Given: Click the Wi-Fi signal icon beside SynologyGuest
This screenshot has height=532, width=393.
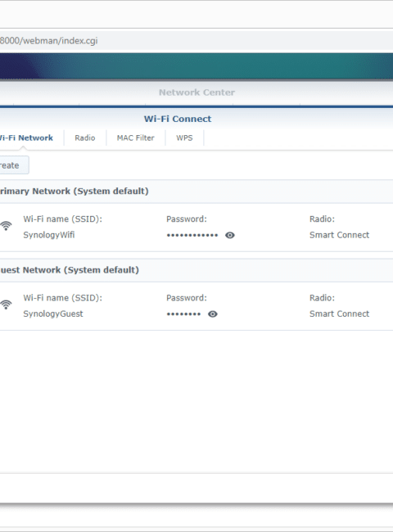Looking at the screenshot, I should tap(6, 304).
